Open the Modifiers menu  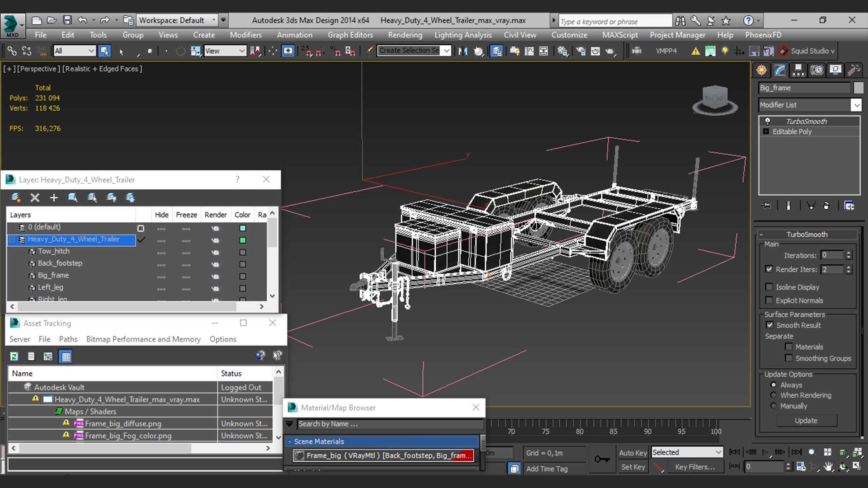click(x=245, y=35)
